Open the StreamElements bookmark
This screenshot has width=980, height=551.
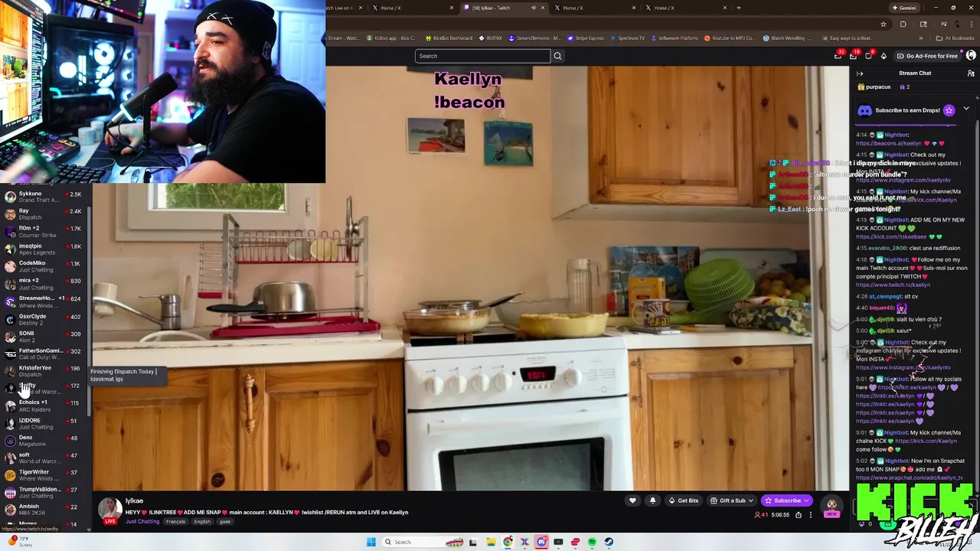click(x=535, y=37)
